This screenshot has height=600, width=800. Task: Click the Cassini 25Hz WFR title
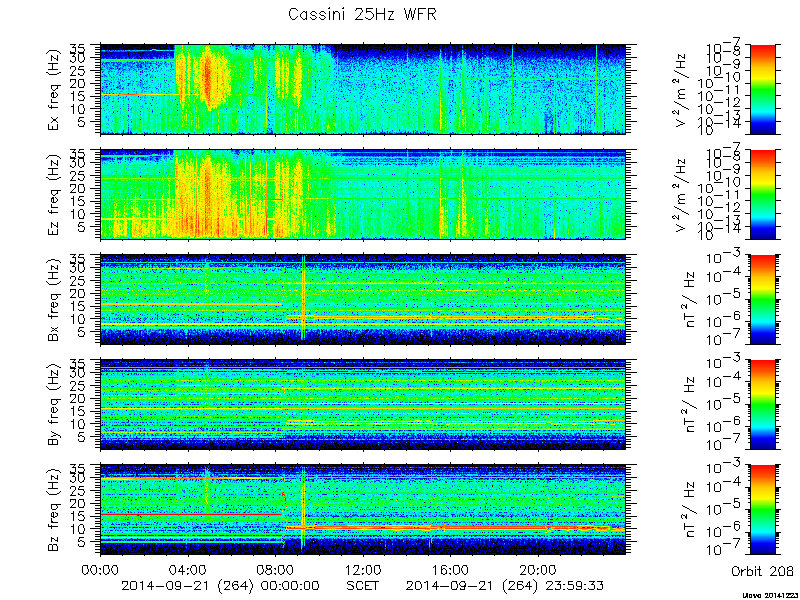tap(362, 14)
